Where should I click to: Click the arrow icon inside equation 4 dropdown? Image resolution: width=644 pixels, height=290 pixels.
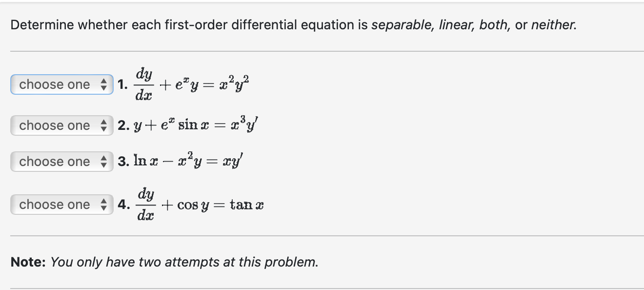pyautogui.click(x=103, y=204)
